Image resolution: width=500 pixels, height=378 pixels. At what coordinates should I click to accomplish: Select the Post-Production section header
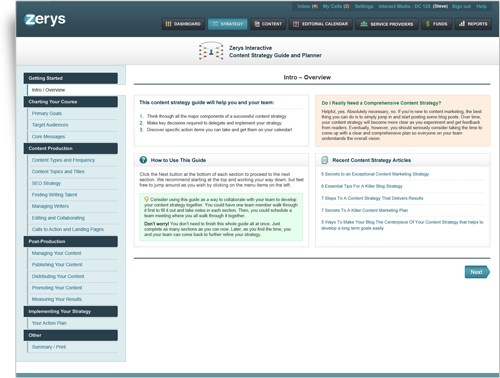[x=71, y=241]
